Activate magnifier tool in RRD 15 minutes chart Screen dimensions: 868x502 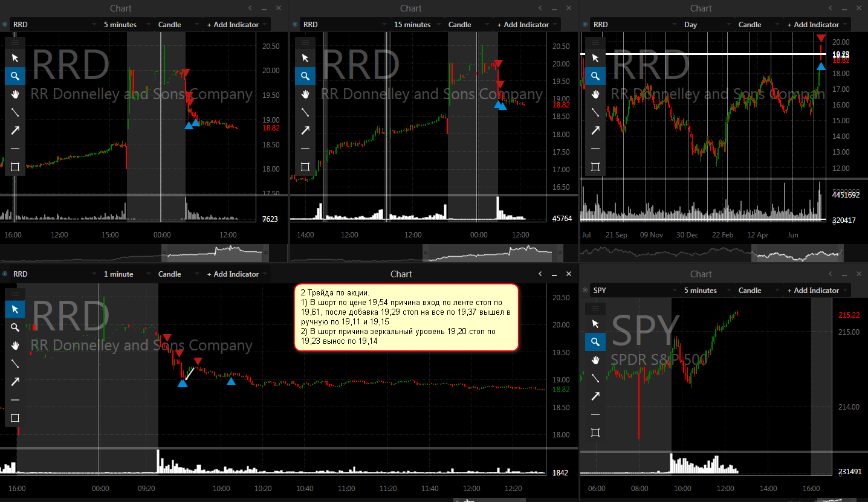point(305,76)
